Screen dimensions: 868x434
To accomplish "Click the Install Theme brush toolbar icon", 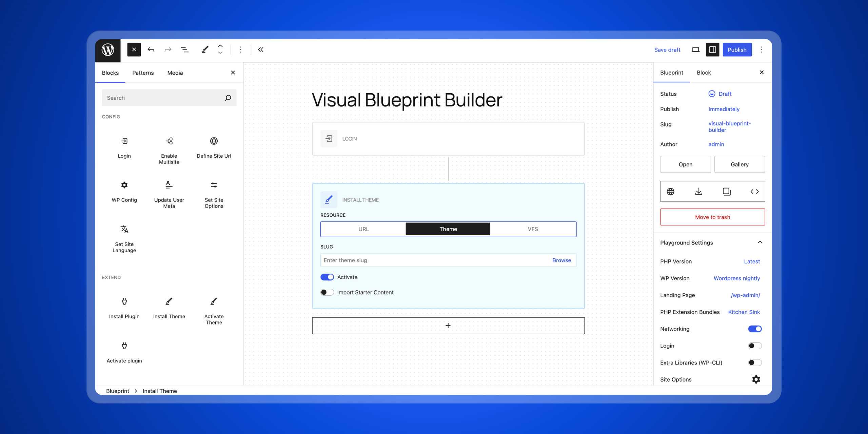I will click(x=205, y=50).
